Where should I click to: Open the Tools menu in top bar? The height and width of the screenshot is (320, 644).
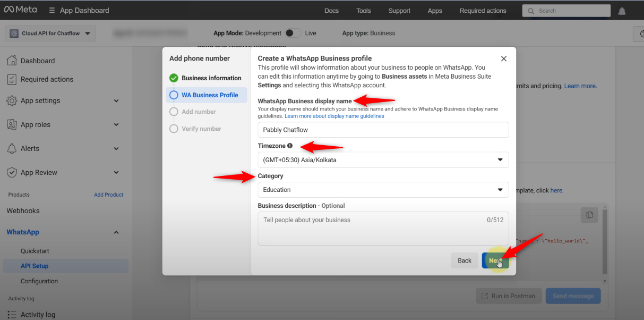(364, 11)
